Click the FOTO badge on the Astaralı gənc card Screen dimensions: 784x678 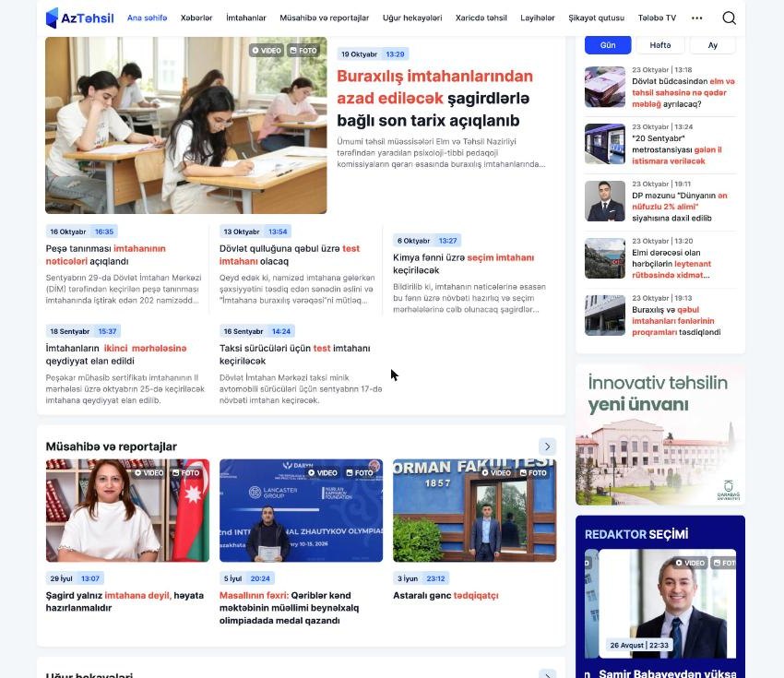pyautogui.click(x=533, y=472)
